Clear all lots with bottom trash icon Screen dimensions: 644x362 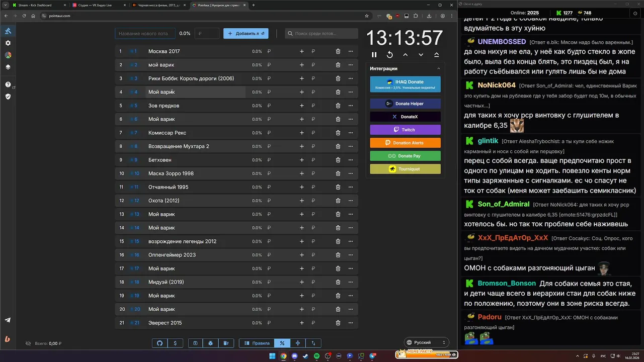(226, 343)
